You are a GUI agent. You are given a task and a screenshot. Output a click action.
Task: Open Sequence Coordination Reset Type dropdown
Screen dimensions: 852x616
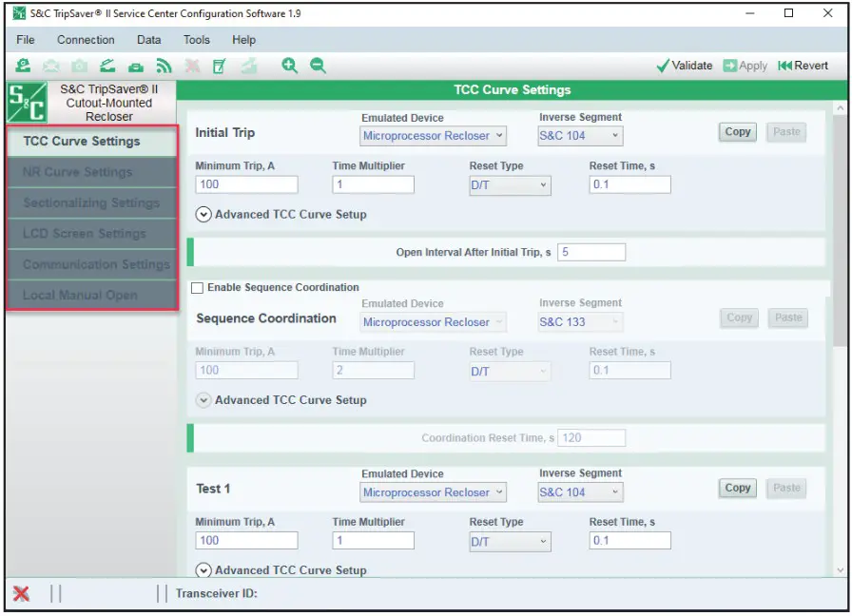tap(510, 372)
